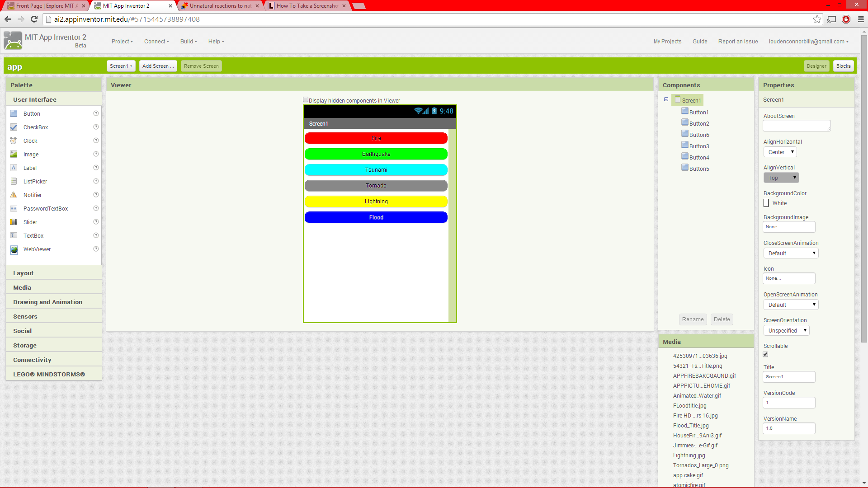Toggle the Scrollable checkbox

coord(765,354)
